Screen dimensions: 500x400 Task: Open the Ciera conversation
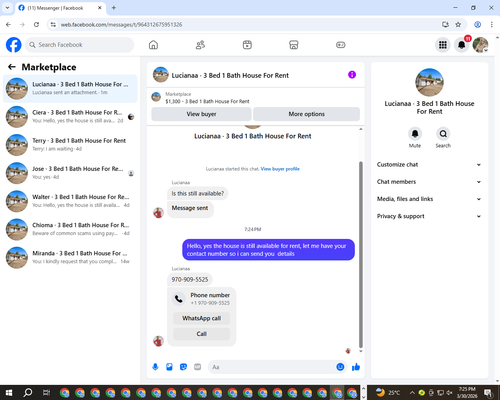[x=70, y=117]
